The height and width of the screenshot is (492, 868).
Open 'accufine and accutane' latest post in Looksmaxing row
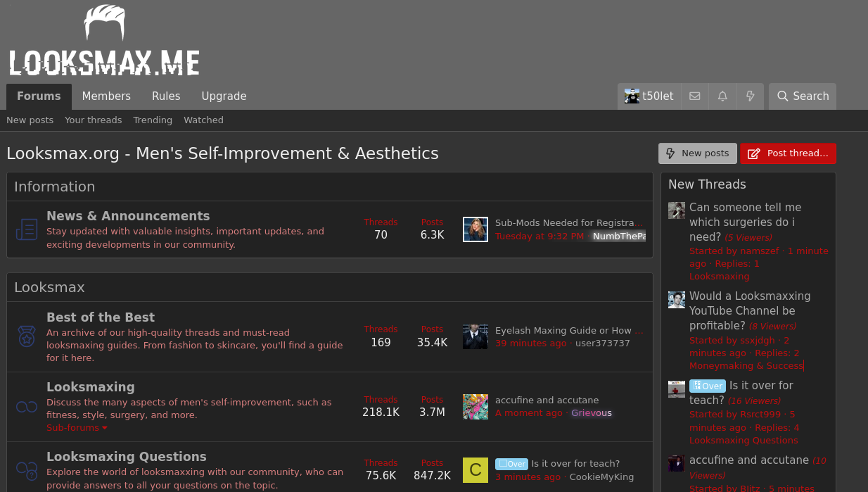pos(547,400)
